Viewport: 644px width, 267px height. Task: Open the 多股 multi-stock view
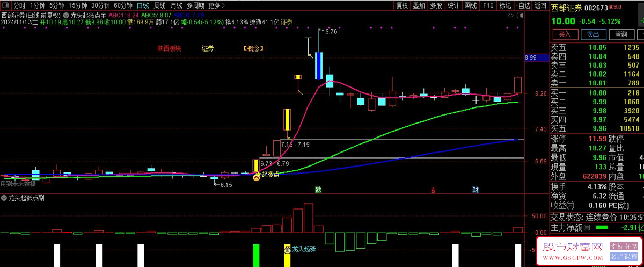(x=436, y=5)
